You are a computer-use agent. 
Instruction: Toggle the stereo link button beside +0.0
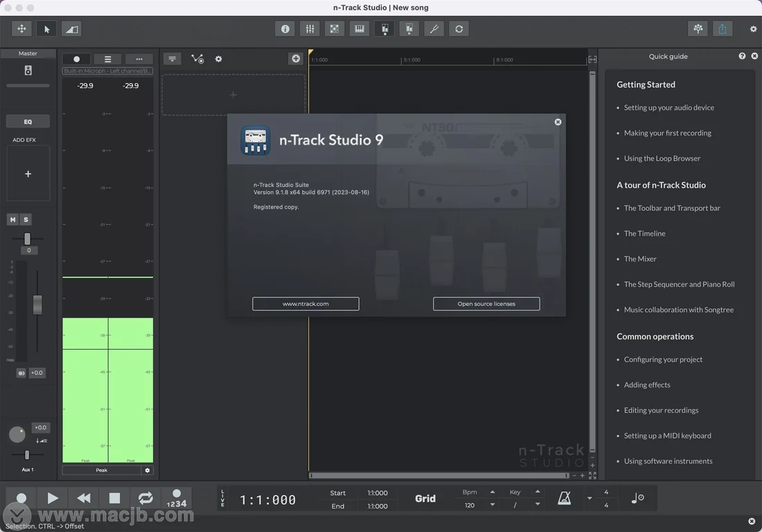(x=21, y=373)
